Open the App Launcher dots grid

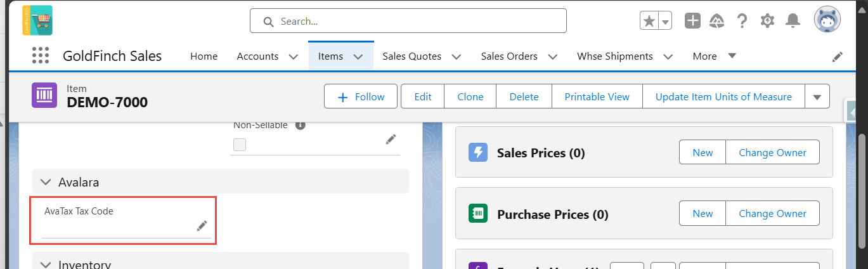click(x=41, y=56)
